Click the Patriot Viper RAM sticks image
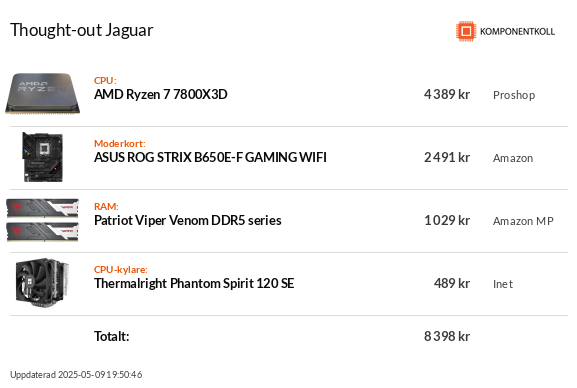The image size is (577, 388). (43, 220)
